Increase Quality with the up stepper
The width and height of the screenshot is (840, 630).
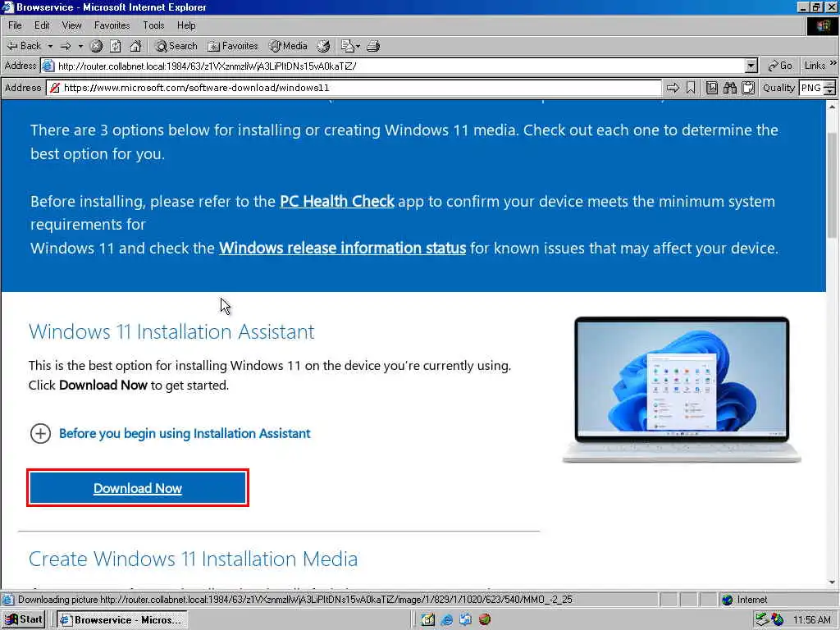830,84
